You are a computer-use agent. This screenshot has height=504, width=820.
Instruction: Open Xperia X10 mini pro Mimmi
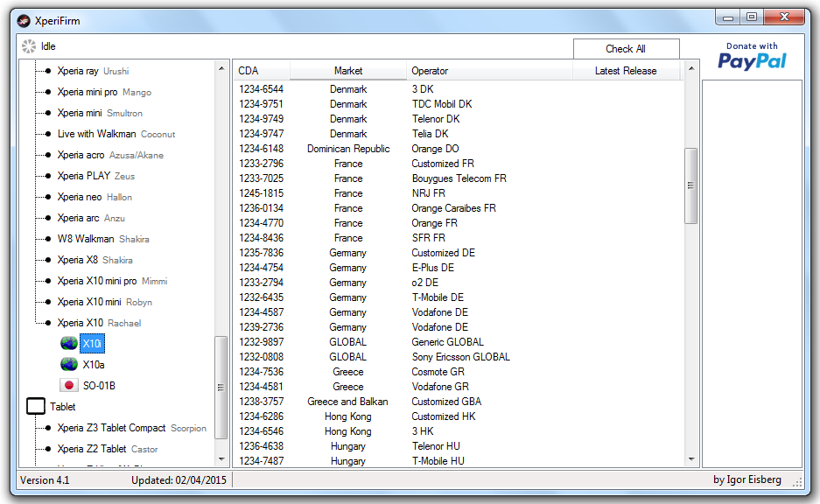tap(112, 281)
